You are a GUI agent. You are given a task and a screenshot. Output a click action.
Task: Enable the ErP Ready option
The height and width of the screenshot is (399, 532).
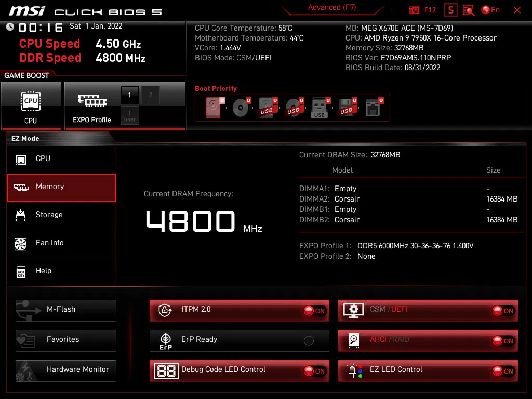point(309,341)
